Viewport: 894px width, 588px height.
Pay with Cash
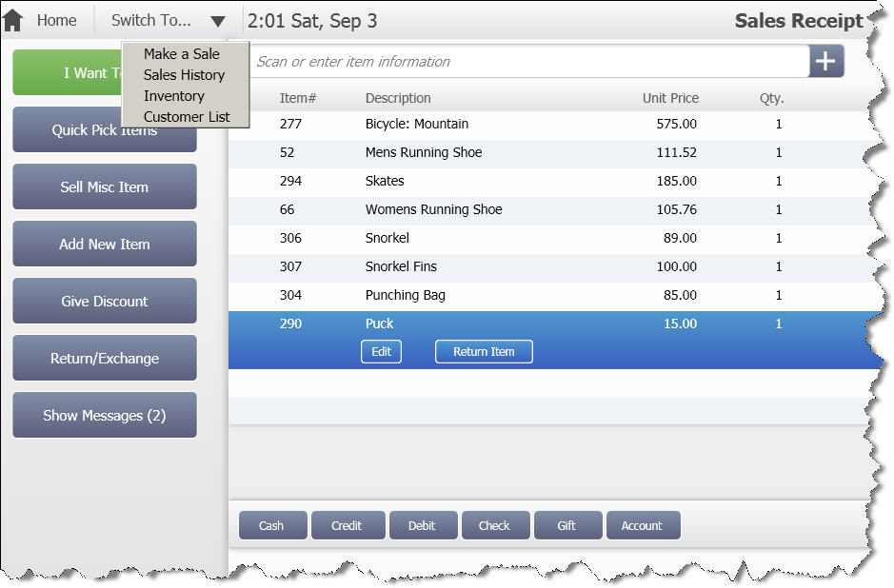coord(271,525)
